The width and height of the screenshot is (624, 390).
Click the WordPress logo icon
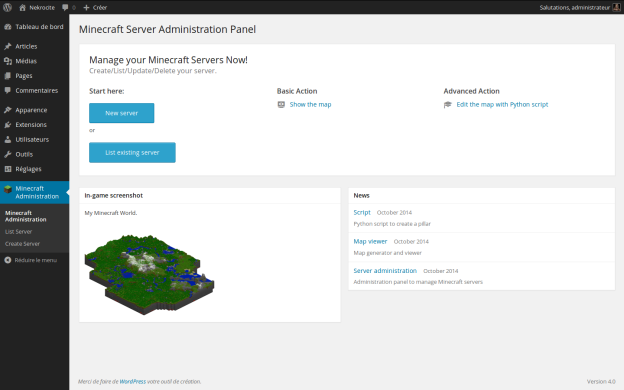point(7,7)
